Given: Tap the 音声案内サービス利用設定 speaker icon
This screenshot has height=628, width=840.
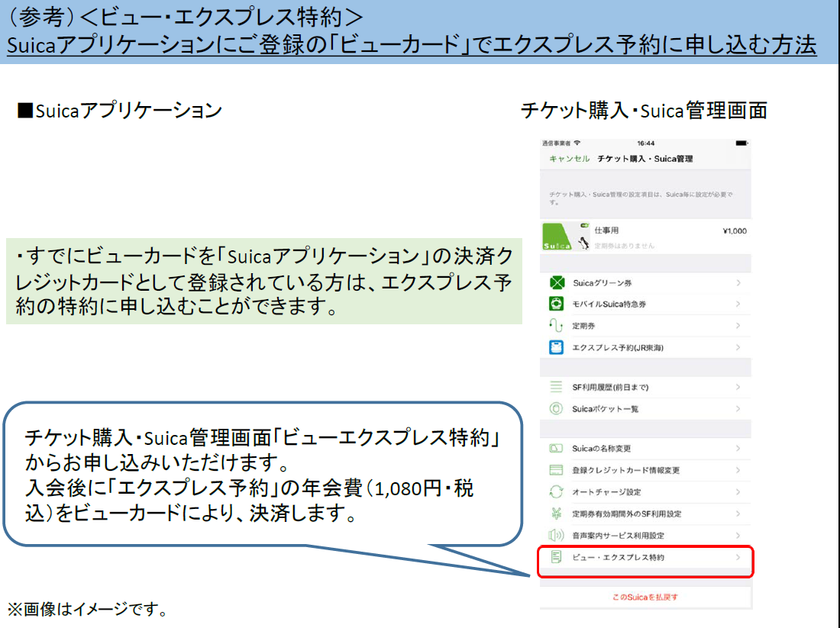Looking at the screenshot, I should coord(556,535).
